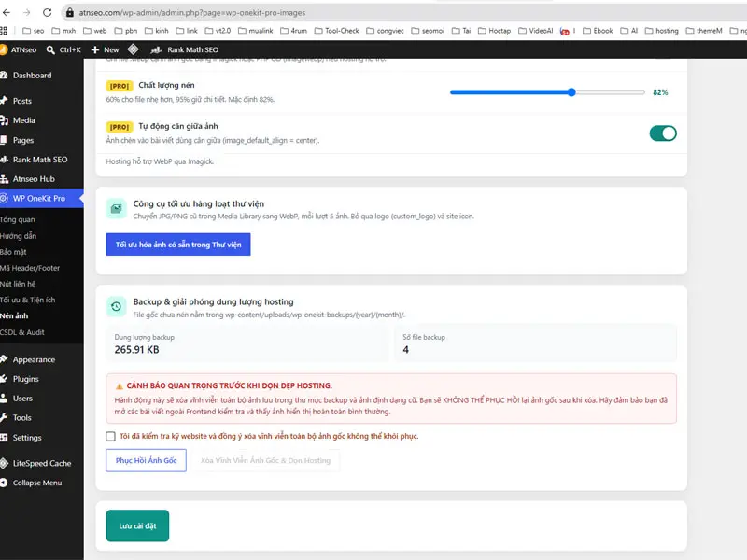The width and height of the screenshot is (747, 560).
Task: Click the Backup history clock icon
Action: 116,307
